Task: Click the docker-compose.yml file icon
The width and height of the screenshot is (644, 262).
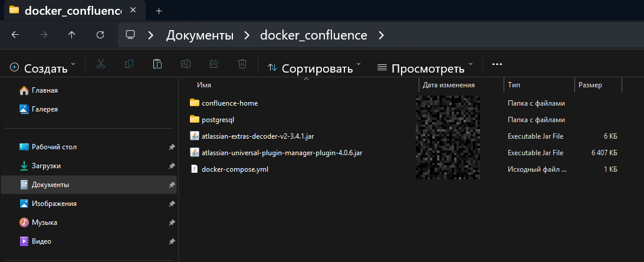Action: point(194,169)
